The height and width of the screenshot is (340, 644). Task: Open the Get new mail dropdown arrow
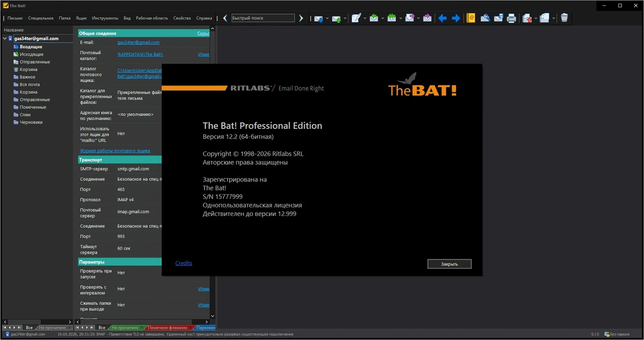click(x=327, y=18)
